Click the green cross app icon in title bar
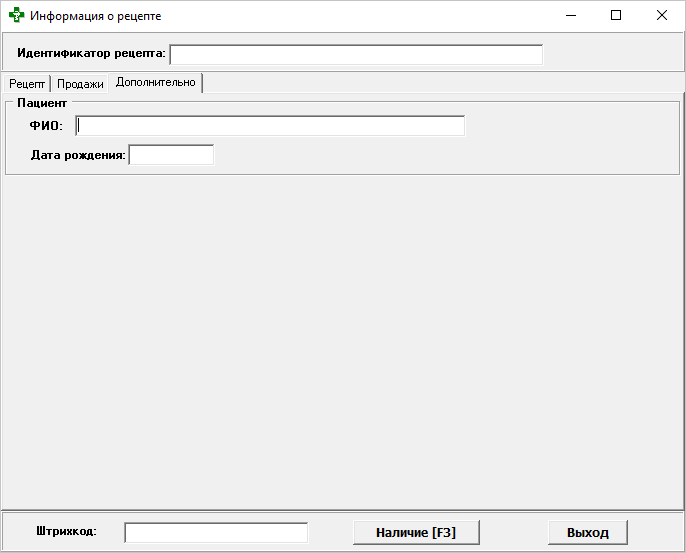 click(x=16, y=16)
